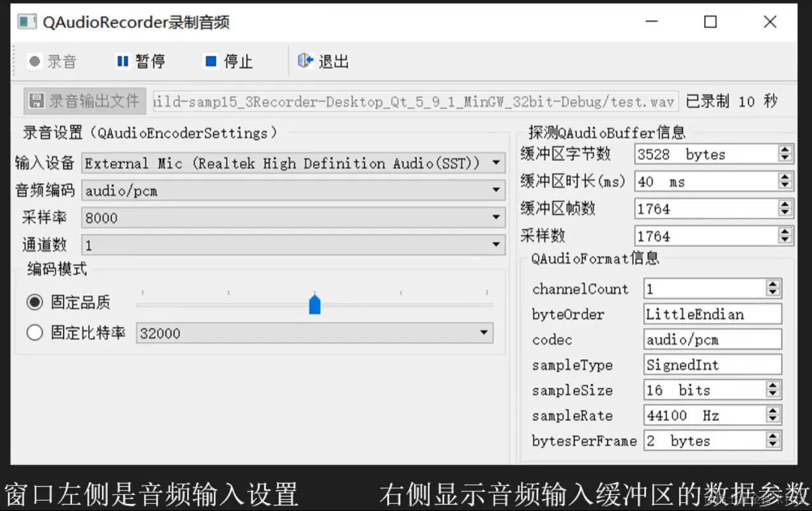The height and width of the screenshot is (511, 812).
Task: Click the 退出 menu item in toolbar
Action: (x=333, y=61)
